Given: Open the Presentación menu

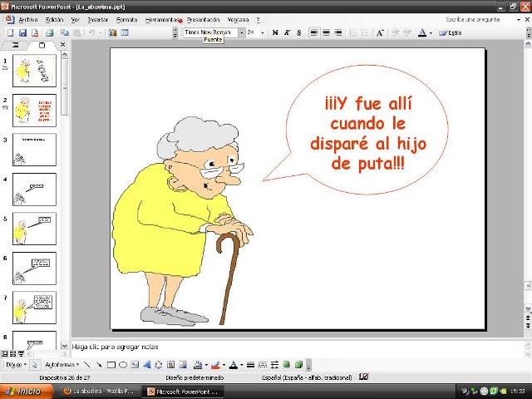Looking at the screenshot, I should point(203,18).
